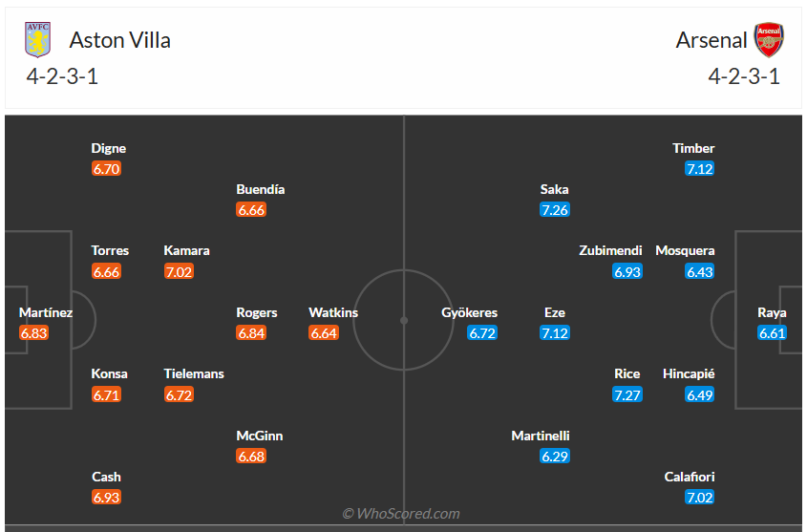
Task: Select Saka's 7.26 rating badge
Action: (x=554, y=210)
